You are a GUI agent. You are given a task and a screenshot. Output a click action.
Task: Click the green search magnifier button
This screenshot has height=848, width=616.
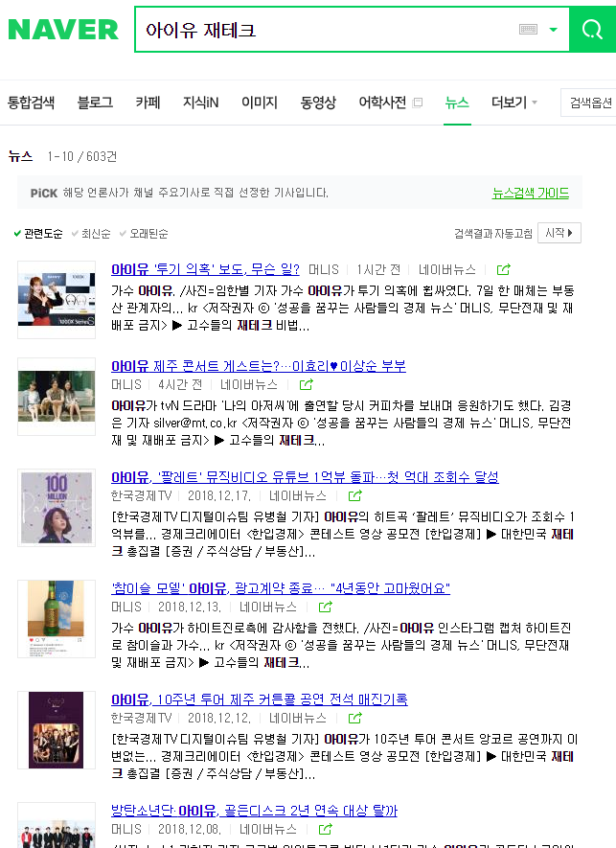click(592, 30)
